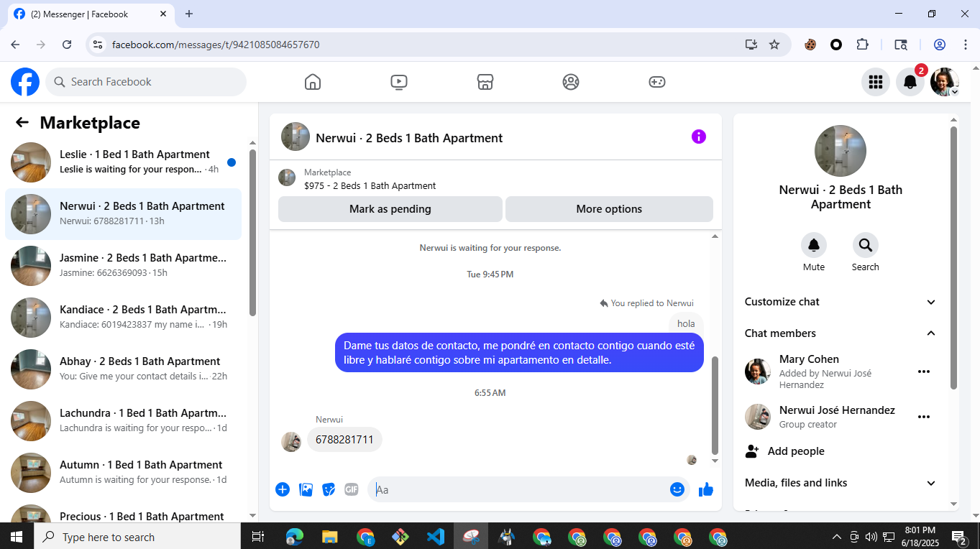Image resolution: width=980 pixels, height=549 pixels.
Task: Open options for member Mary Cohen
Action: click(924, 372)
